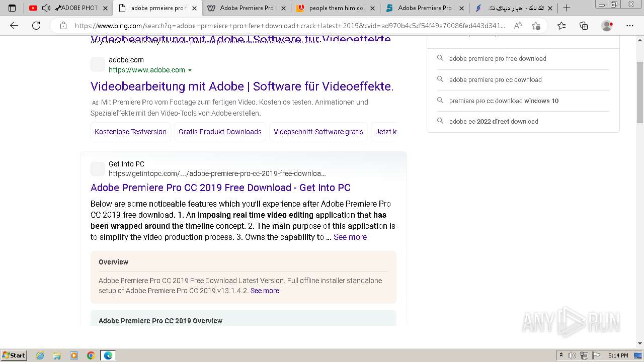Screen dimensions: 644x362
Task: Open Adobe Premiere Pro CC 2019 Free Download link
Action: pyautogui.click(x=220, y=188)
